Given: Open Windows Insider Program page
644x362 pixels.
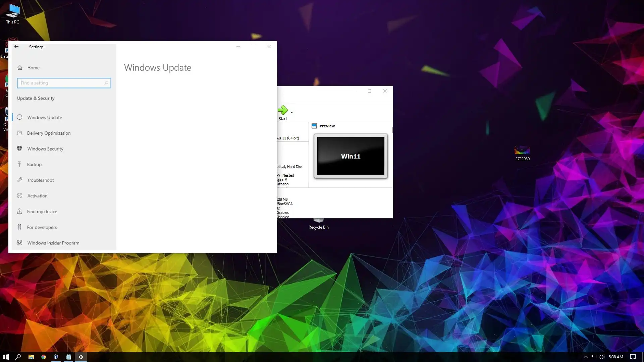Looking at the screenshot, I should [x=53, y=243].
